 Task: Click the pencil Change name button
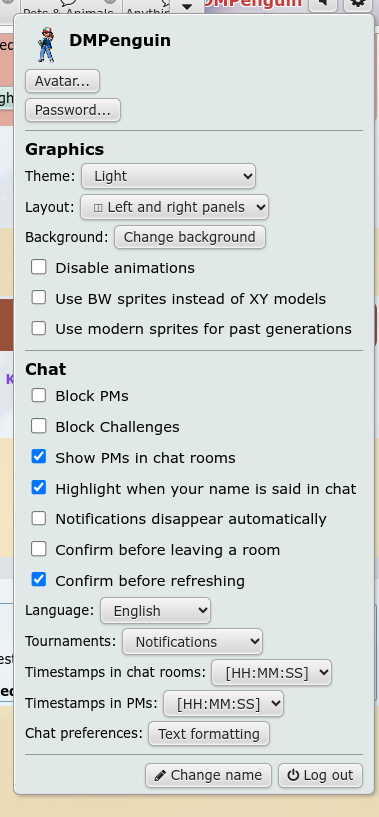click(209, 775)
